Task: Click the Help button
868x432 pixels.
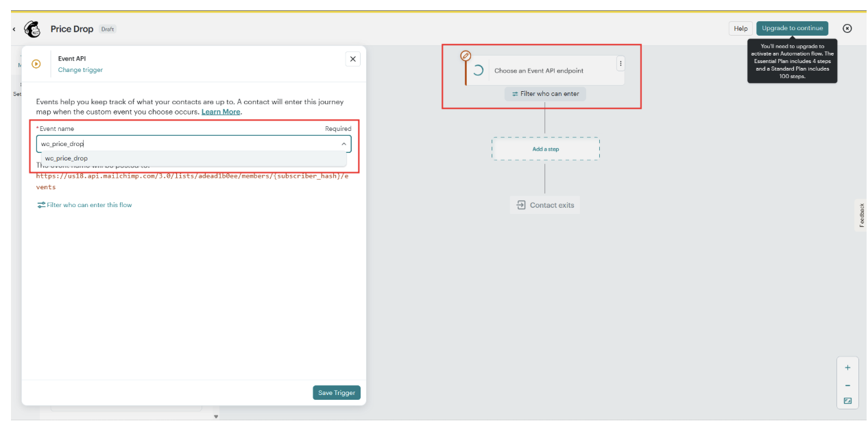Action: (740, 28)
